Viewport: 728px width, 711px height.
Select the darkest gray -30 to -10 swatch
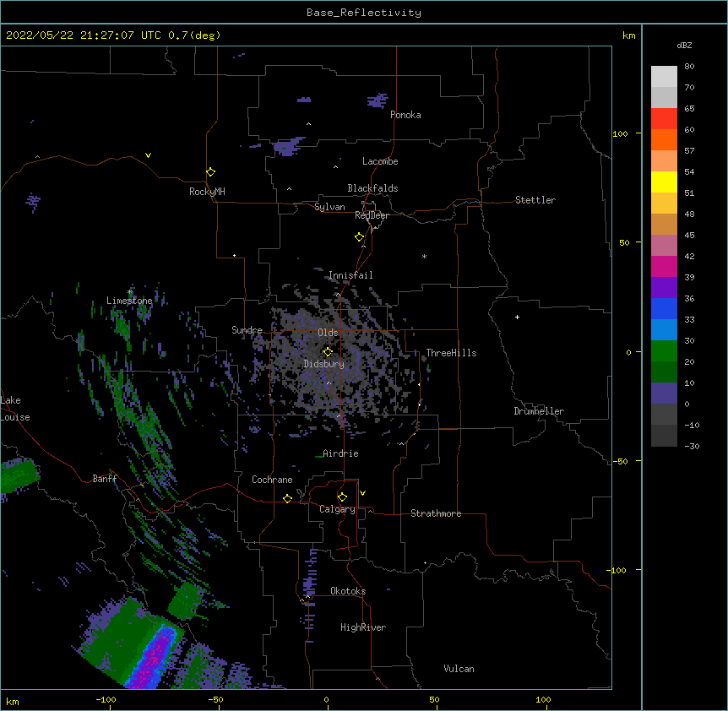tap(664, 436)
